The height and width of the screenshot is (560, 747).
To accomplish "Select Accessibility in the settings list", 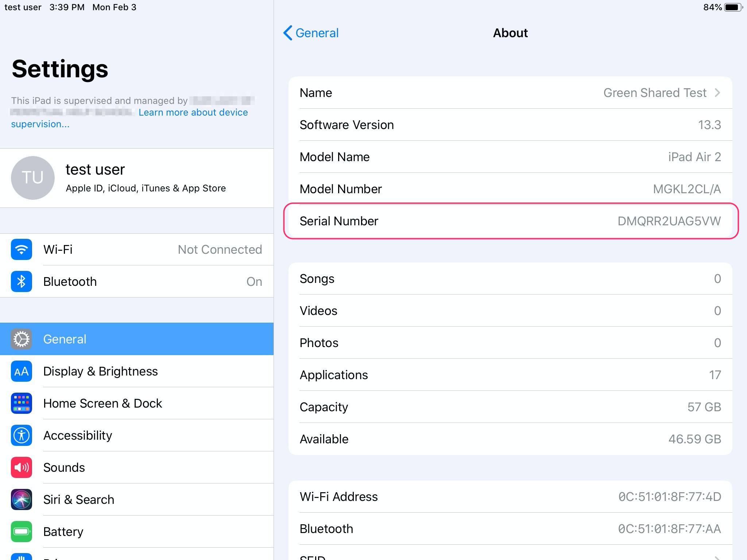I will click(78, 435).
